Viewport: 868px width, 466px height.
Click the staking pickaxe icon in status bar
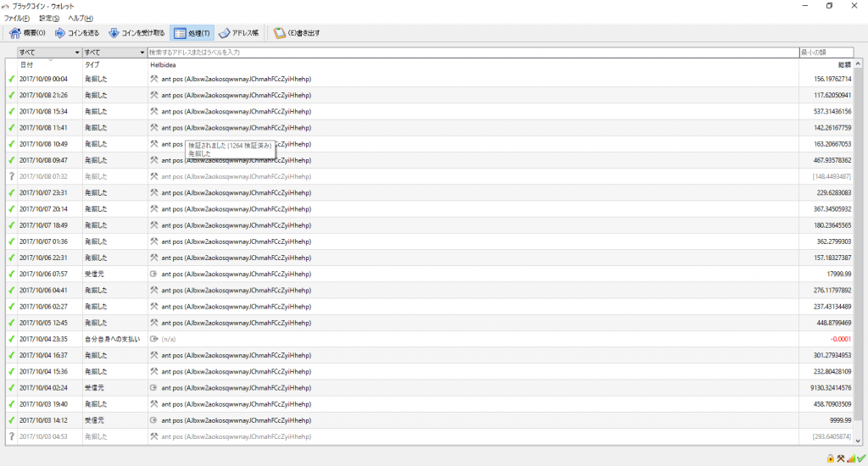841,458
